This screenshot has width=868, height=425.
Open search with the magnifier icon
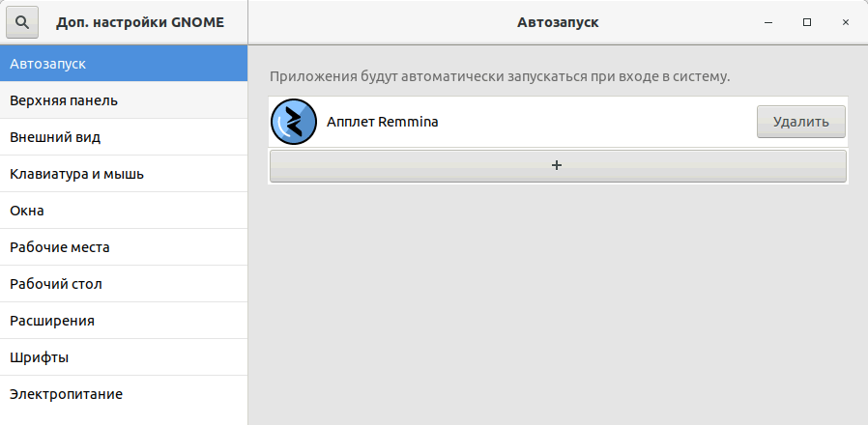pos(22,22)
